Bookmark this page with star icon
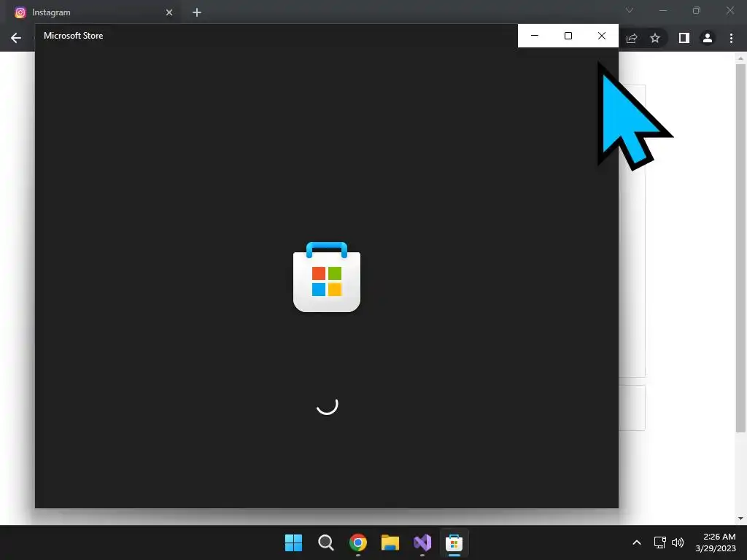 [655, 38]
